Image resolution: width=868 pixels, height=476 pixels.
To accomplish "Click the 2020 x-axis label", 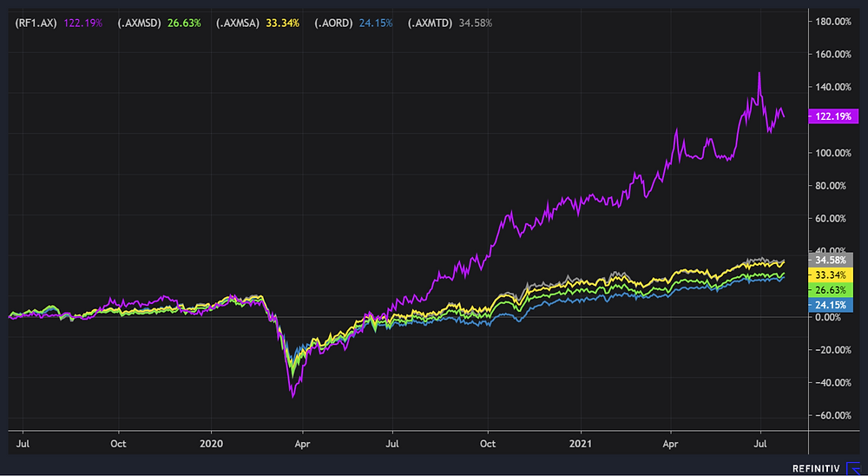I will tap(210, 444).
